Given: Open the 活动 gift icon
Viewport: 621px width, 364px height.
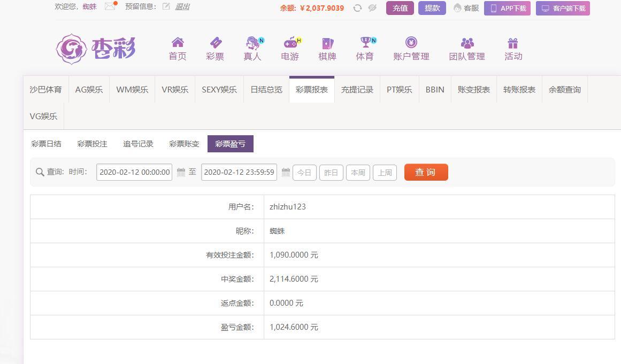Looking at the screenshot, I should (513, 43).
